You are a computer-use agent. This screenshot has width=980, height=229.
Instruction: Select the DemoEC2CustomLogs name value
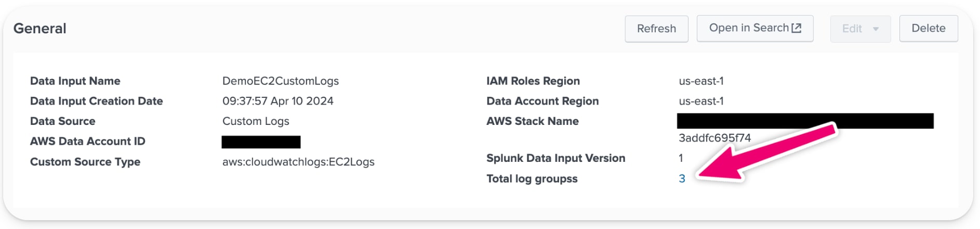280,81
